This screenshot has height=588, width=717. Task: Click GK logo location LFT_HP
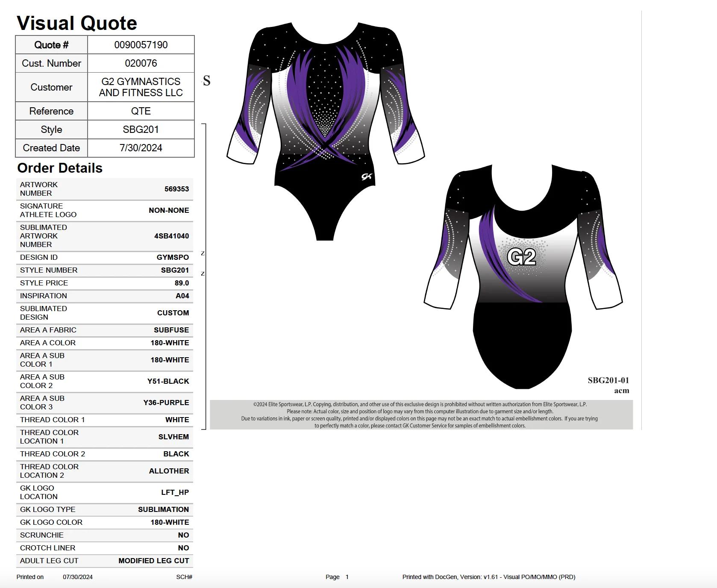(175, 492)
